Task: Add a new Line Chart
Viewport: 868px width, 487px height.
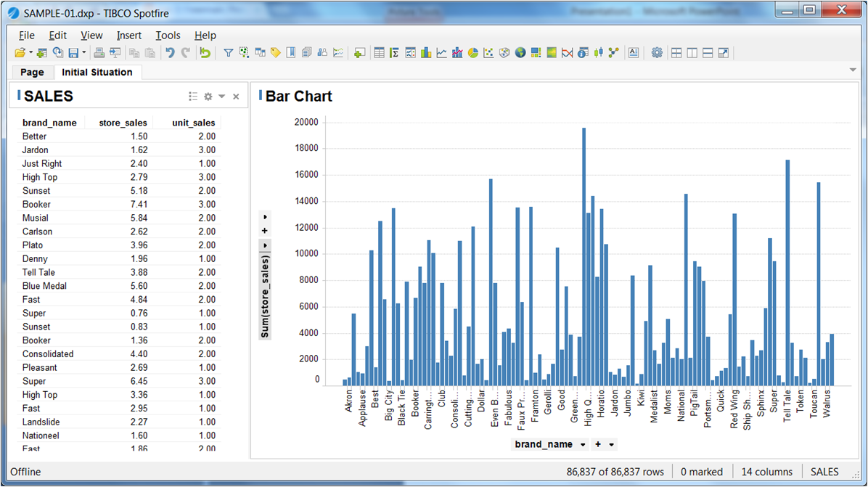Action: (441, 52)
